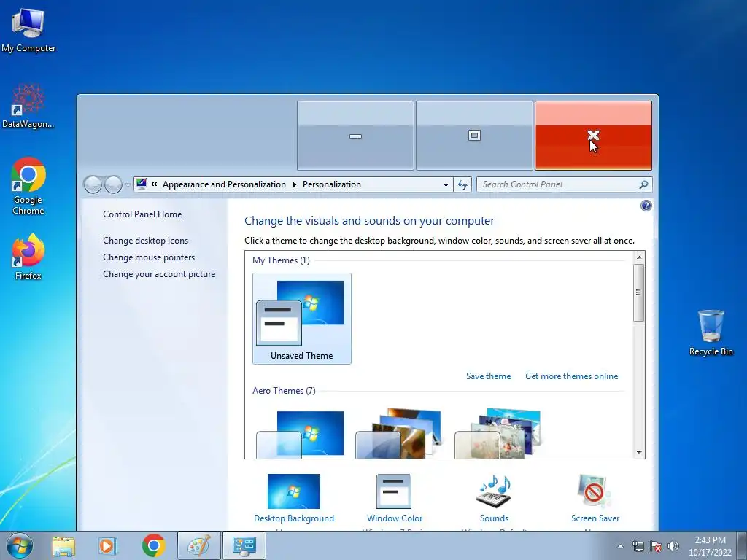The height and width of the screenshot is (560, 747).
Task: Open Change mouse pointers link
Action: pyautogui.click(x=149, y=257)
